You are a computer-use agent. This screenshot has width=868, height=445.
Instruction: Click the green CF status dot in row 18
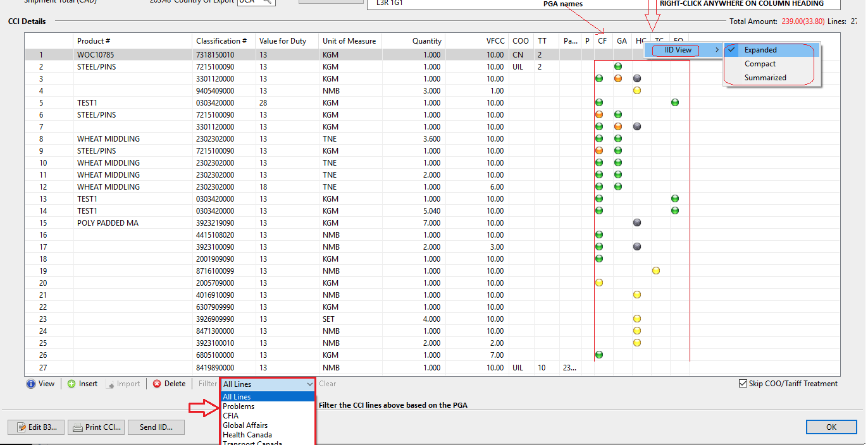tap(599, 259)
